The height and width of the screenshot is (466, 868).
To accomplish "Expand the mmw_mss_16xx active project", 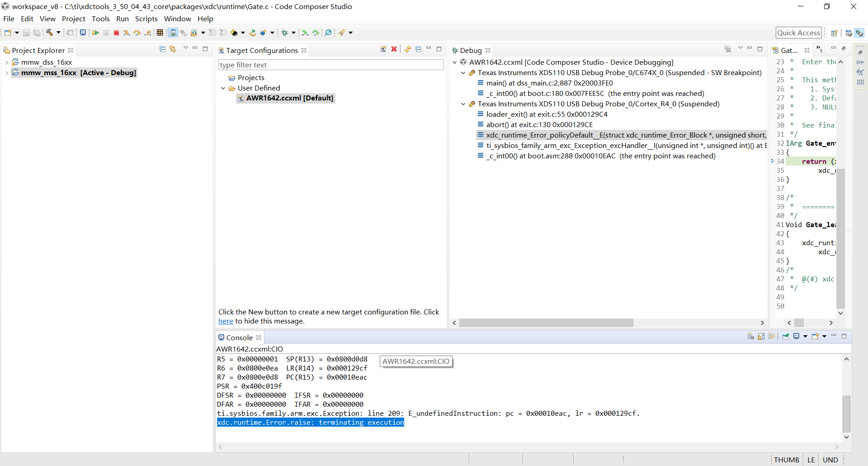I will click(x=7, y=73).
